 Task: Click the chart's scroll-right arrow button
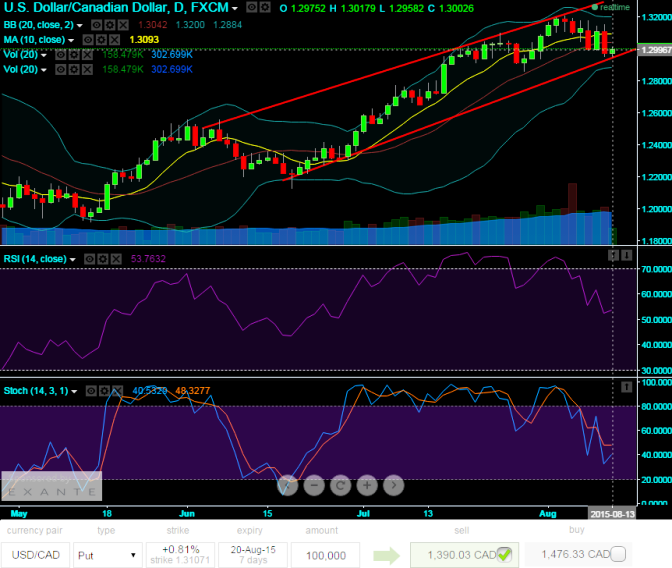click(394, 485)
